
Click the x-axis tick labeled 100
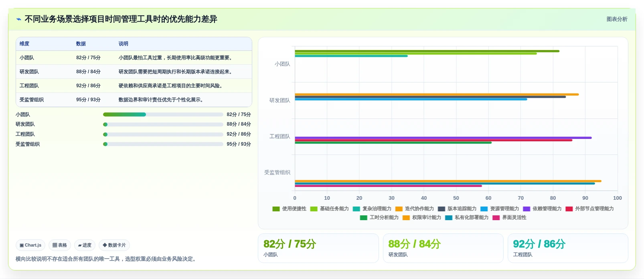coord(618,198)
